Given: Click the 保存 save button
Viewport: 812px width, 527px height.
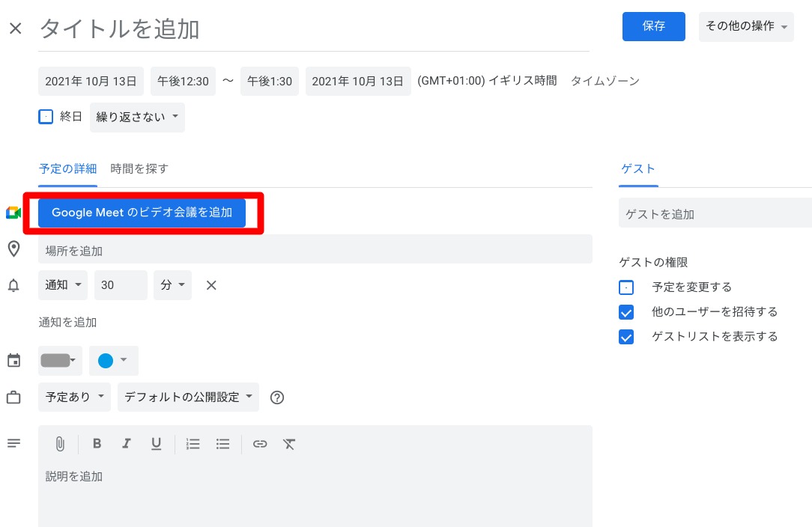Looking at the screenshot, I should [653, 25].
